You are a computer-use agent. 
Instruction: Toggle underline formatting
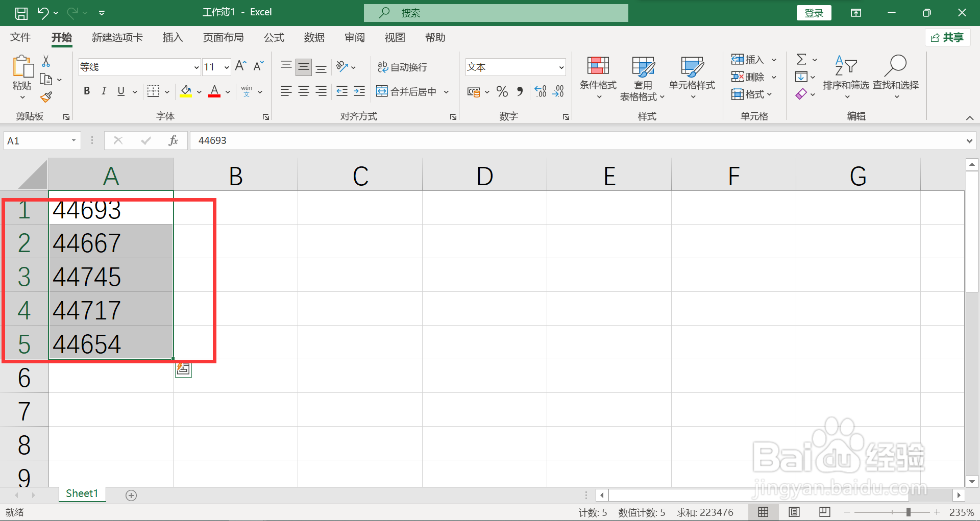coord(121,91)
